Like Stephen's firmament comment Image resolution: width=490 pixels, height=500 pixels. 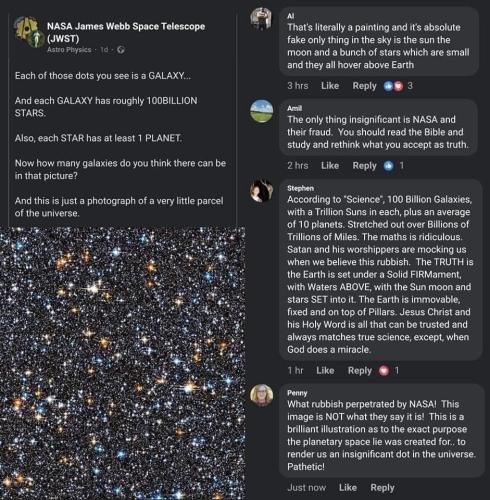pos(325,370)
